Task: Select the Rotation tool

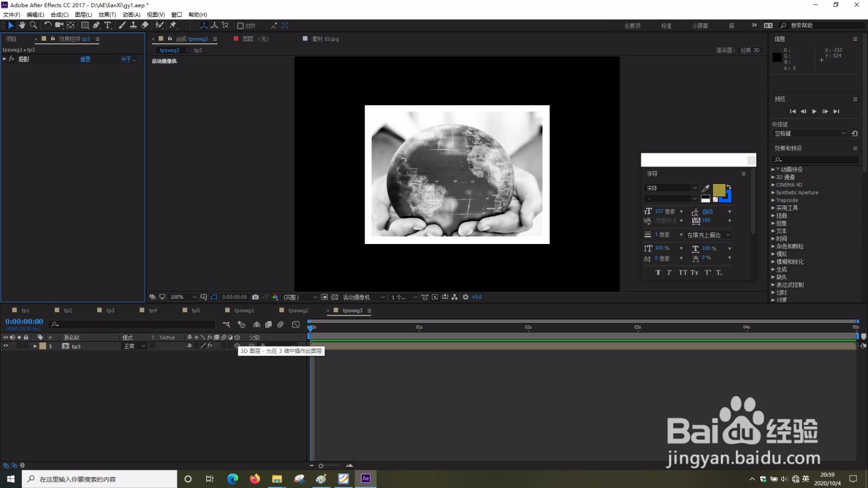Action: (48, 25)
